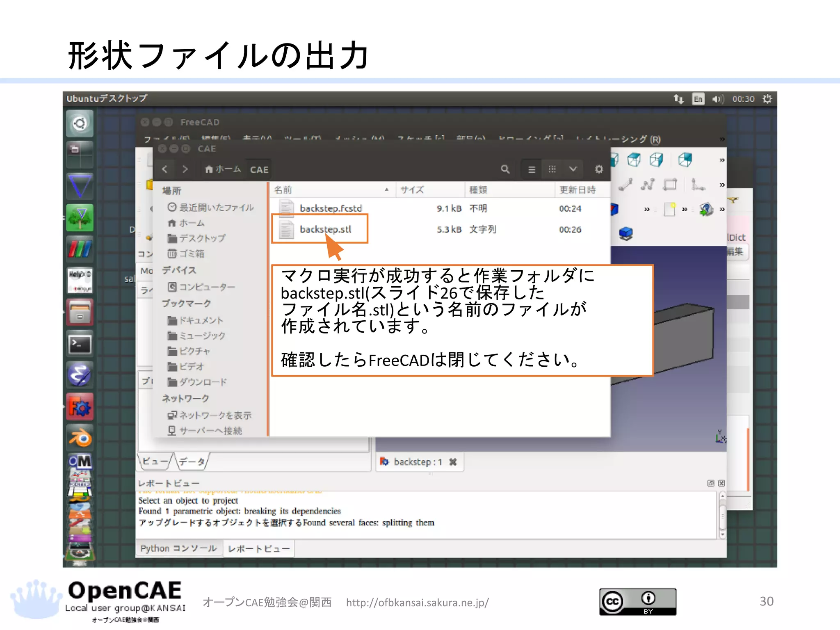Open 最近開いたファイル in the sidebar
This screenshot has width=840, height=630.
211,207
